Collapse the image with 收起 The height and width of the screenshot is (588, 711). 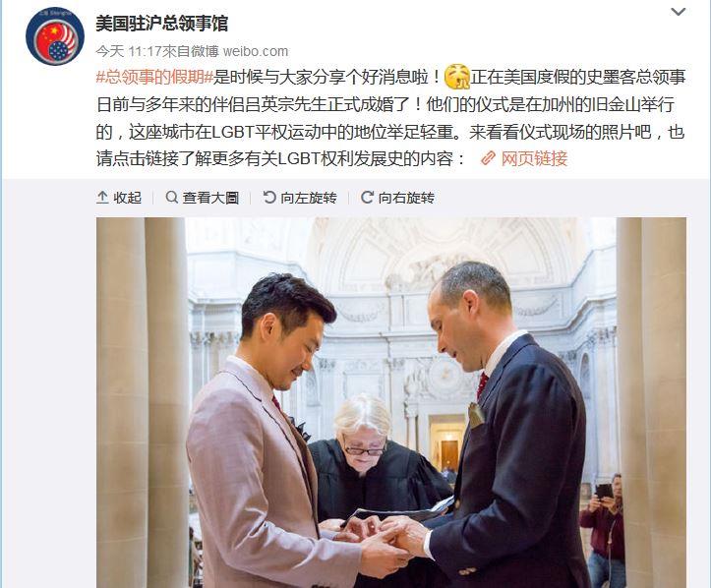point(119,198)
